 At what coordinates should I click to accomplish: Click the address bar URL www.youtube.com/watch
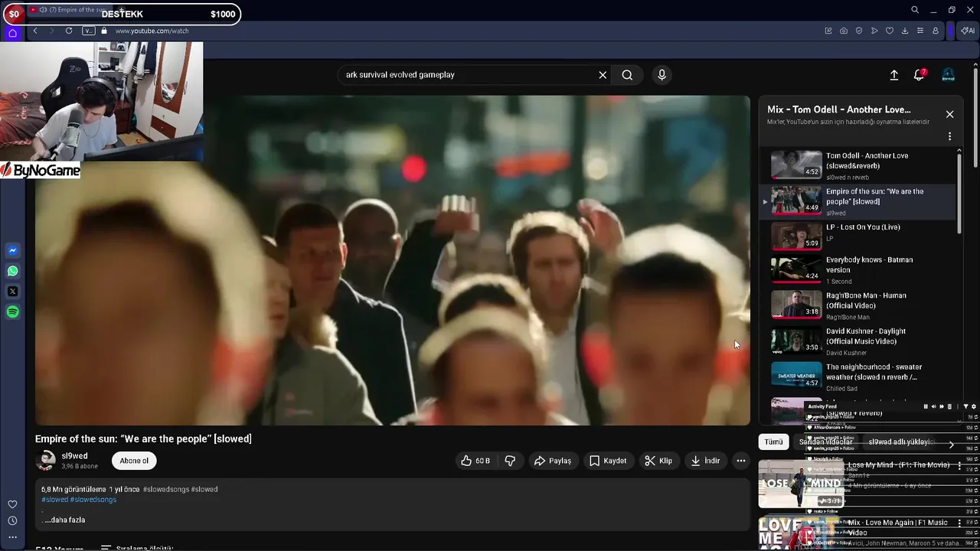click(152, 31)
